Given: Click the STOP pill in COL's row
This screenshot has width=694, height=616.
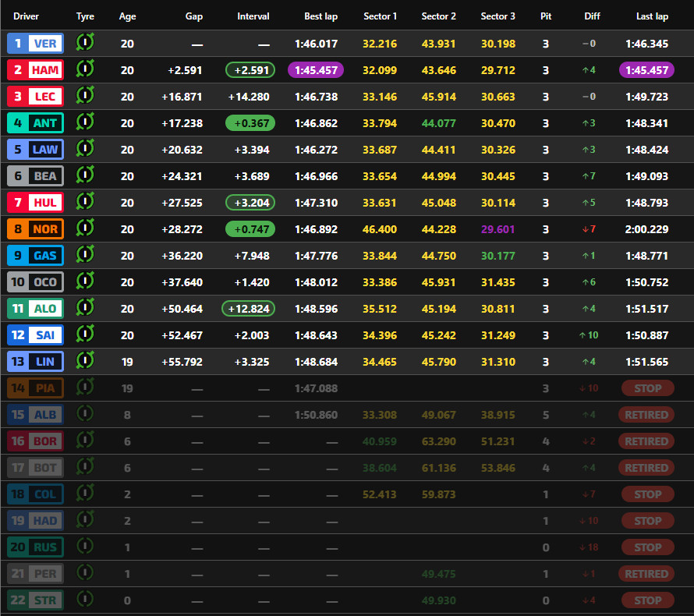Looking at the screenshot, I should (x=647, y=494).
